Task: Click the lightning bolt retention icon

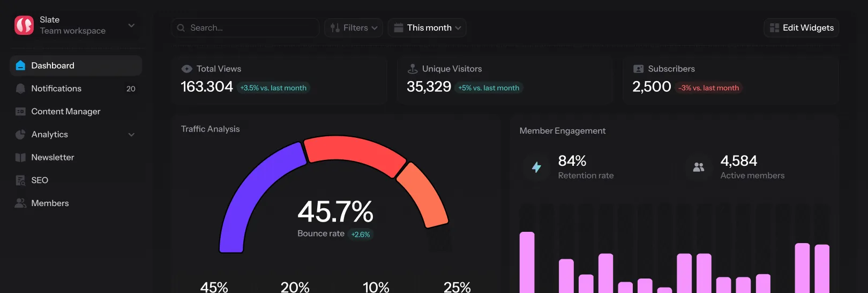Action: coord(536,167)
